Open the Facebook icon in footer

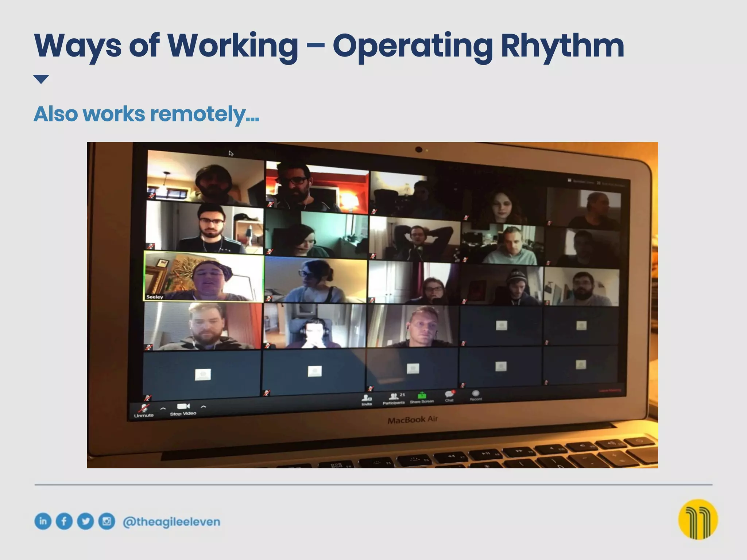(64, 521)
